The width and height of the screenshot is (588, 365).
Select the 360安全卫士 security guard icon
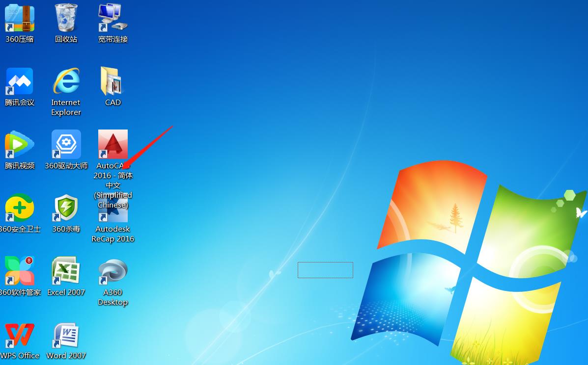point(20,208)
